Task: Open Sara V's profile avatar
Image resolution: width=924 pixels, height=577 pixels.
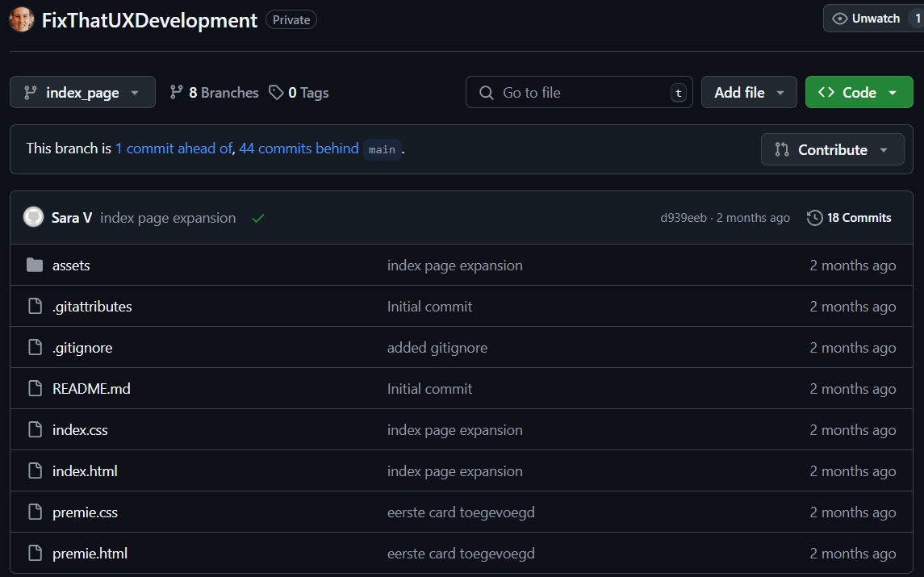Action: point(33,216)
